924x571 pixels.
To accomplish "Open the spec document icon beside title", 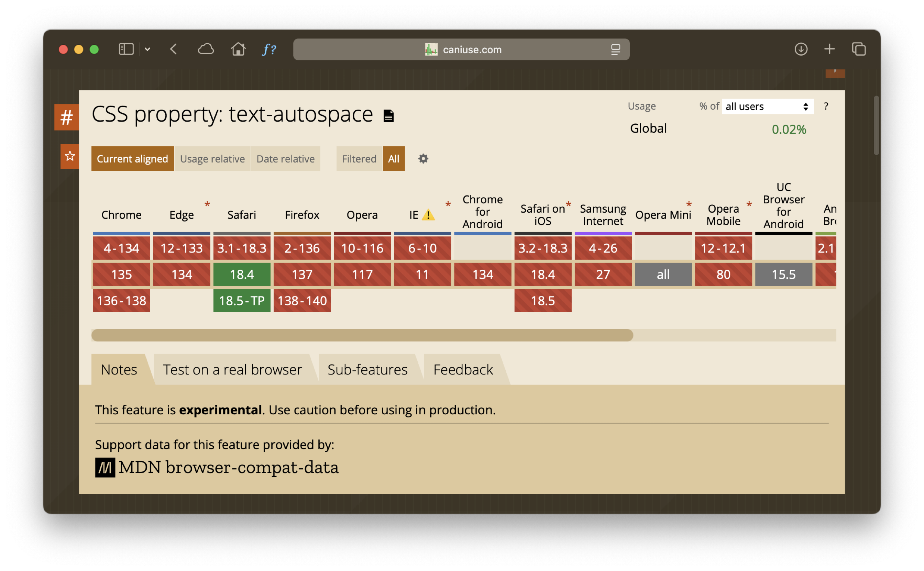I will (388, 115).
